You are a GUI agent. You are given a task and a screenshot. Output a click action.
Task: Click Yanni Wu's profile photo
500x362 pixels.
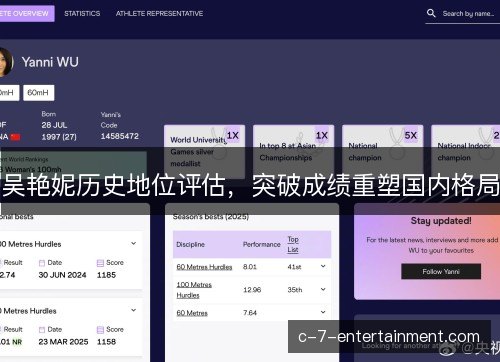[x=6, y=62]
